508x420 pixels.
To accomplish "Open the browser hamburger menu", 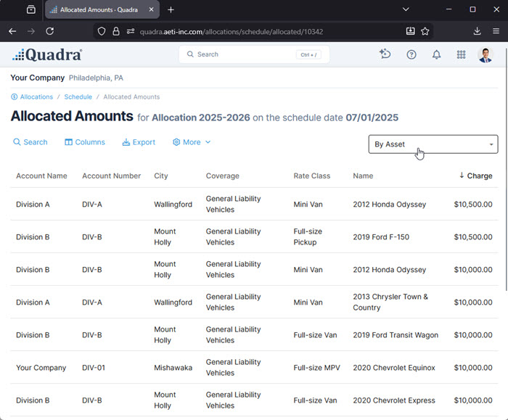I will (x=496, y=31).
